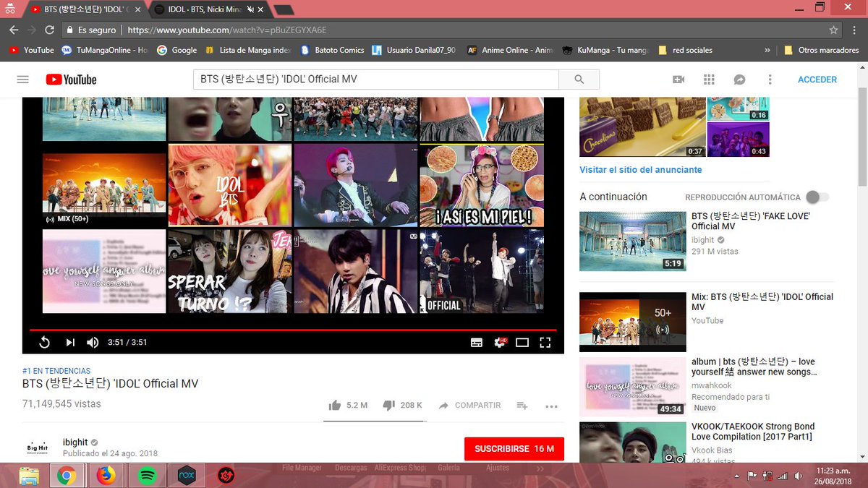
Task: Click the Chocolinas ad thumbnail
Action: (642, 127)
